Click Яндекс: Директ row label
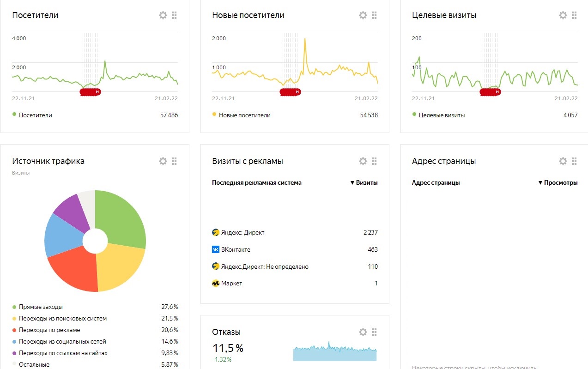588x369 pixels. coord(242,232)
